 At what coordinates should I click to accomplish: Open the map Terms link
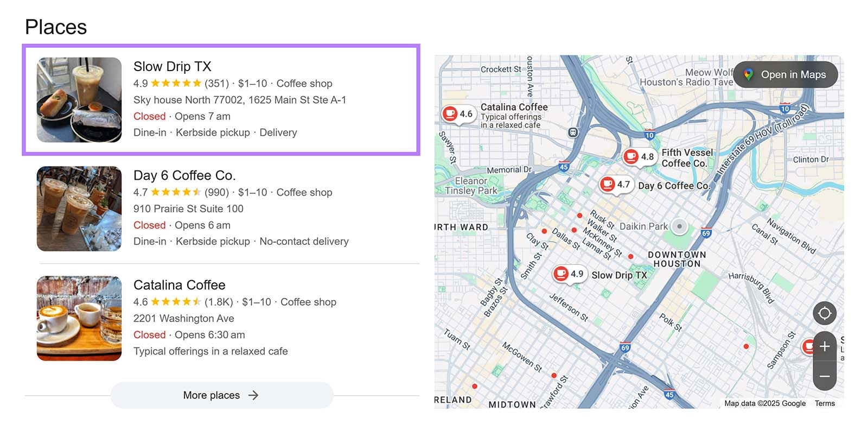click(824, 403)
